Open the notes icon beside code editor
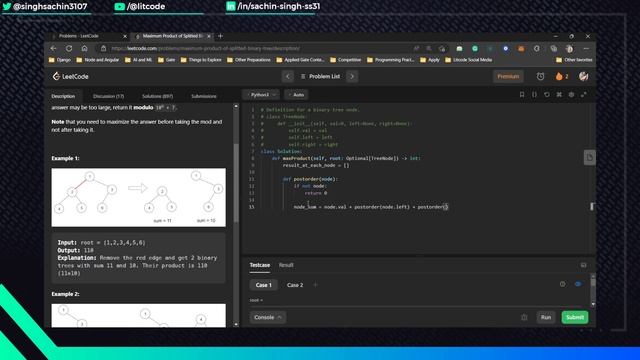Viewport: 640px width, 360px height. point(589,158)
